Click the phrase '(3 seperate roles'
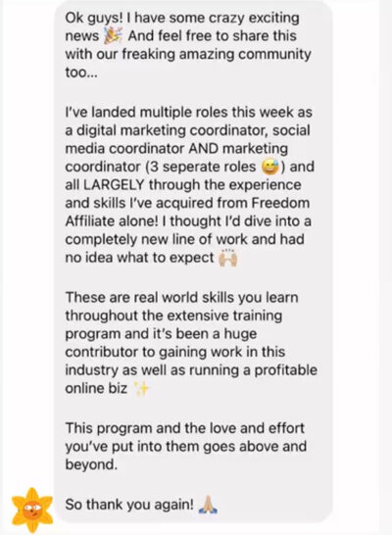The height and width of the screenshot is (535, 392). (x=201, y=167)
